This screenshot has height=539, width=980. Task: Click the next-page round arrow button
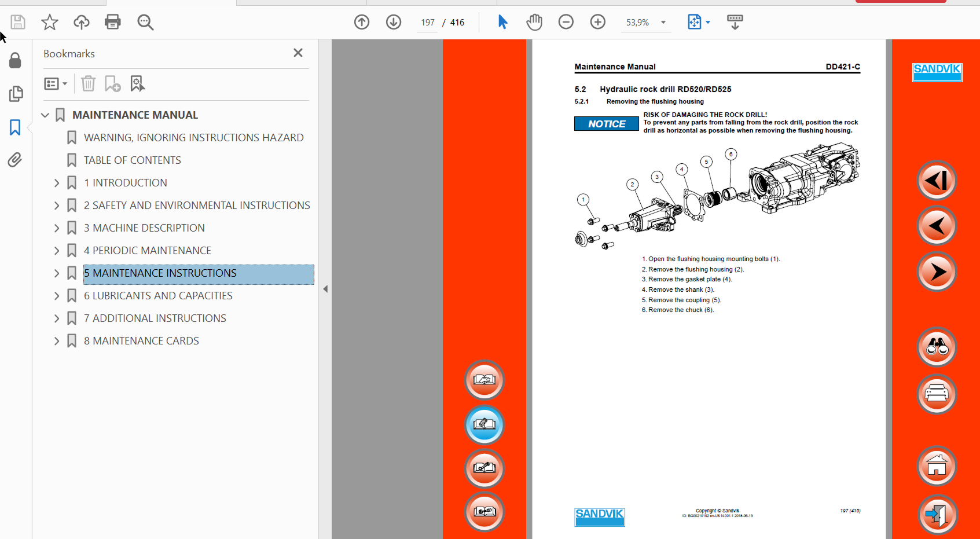[x=937, y=272]
